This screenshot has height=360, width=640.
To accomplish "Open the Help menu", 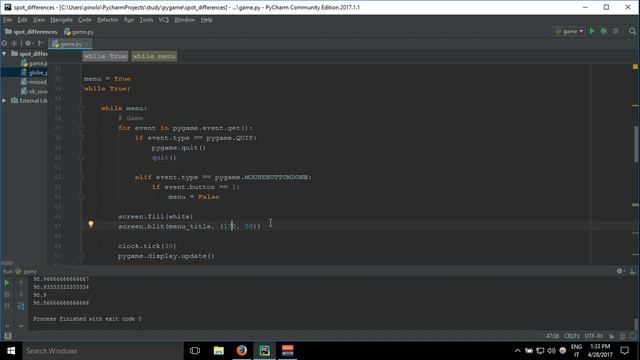I will 207,20.
